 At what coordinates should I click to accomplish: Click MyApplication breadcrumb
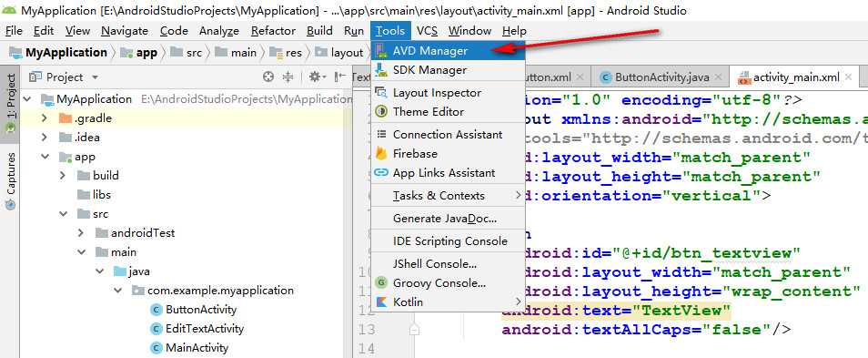pos(58,53)
